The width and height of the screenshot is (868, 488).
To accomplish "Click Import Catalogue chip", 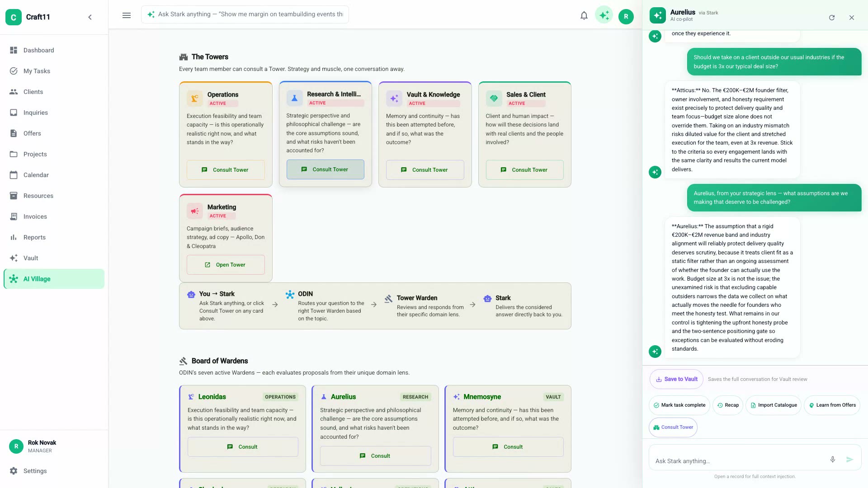I will 774,405.
